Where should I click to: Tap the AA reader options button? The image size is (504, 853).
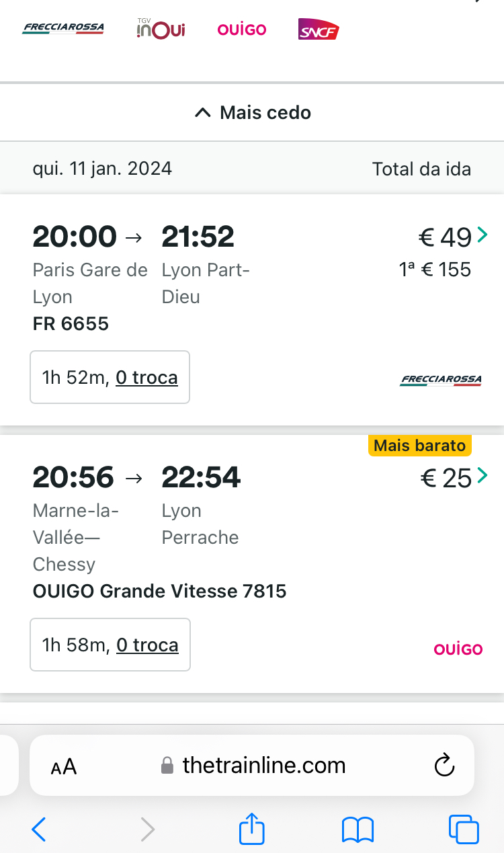[64, 766]
